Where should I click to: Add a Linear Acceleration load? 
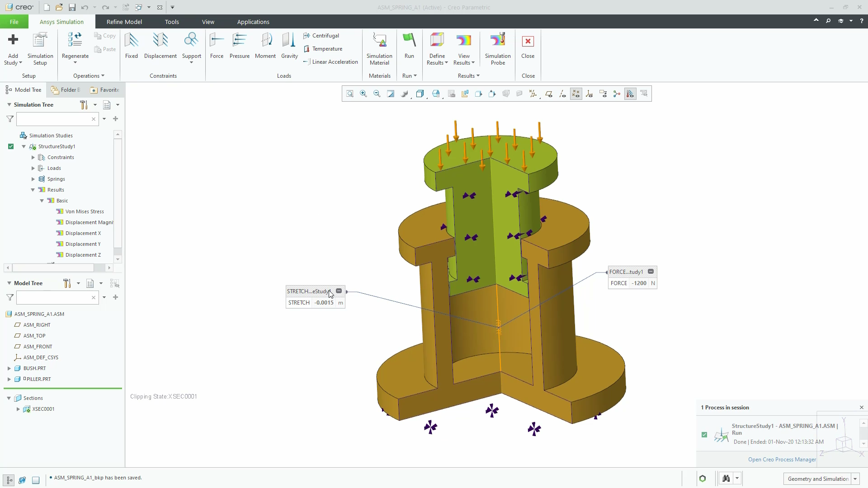pos(330,62)
